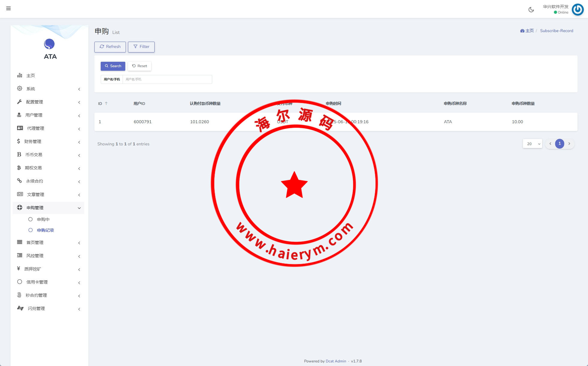588x366 pixels.
Task: Click the hamburger menu icon
Action: pyautogui.click(x=8, y=8)
